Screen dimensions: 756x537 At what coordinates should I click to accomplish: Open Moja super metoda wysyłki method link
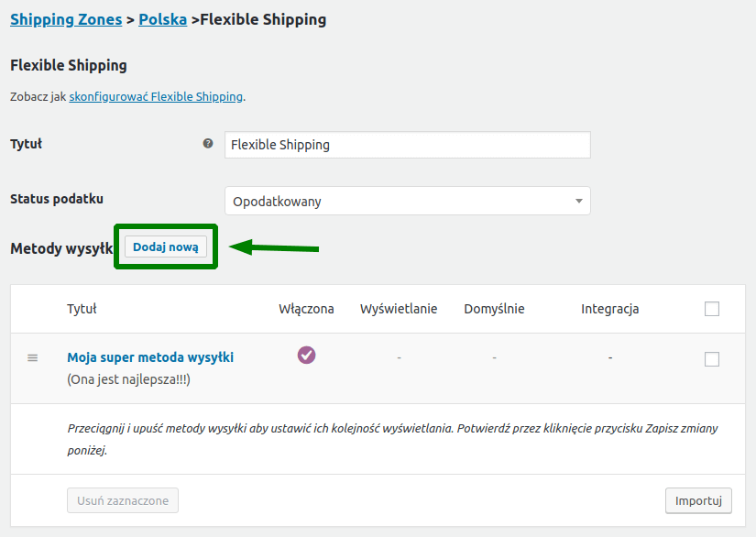(150, 357)
